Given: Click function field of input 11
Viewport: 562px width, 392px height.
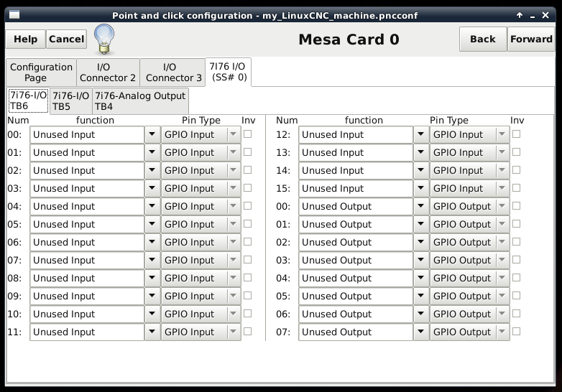Looking at the screenshot, I should point(87,332).
